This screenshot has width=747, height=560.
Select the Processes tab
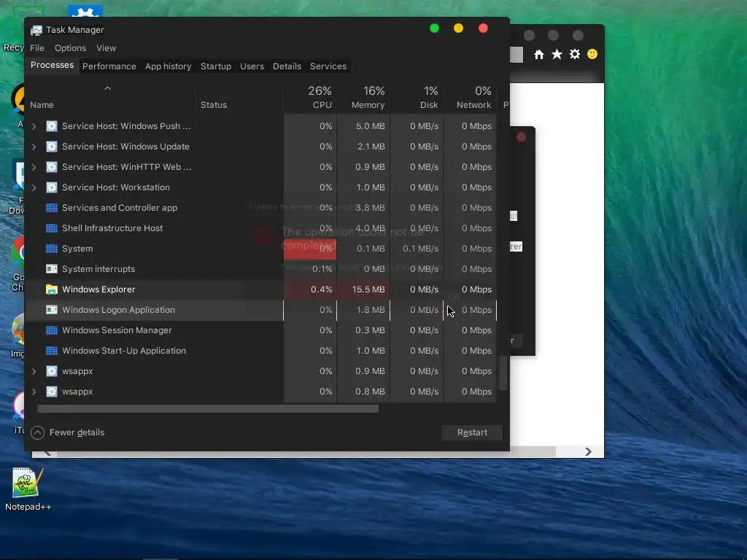click(52, 65)
